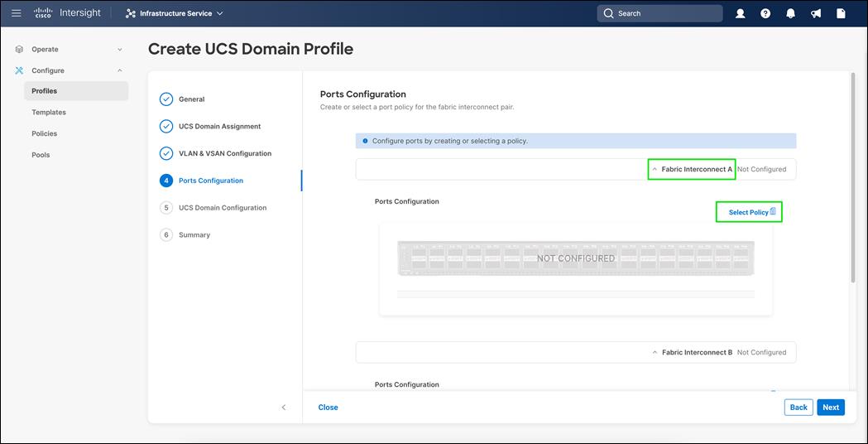Screen dimensions: 868x444
Task: Select the UCS Domain Configuration step
Action: tap(223, 208)
